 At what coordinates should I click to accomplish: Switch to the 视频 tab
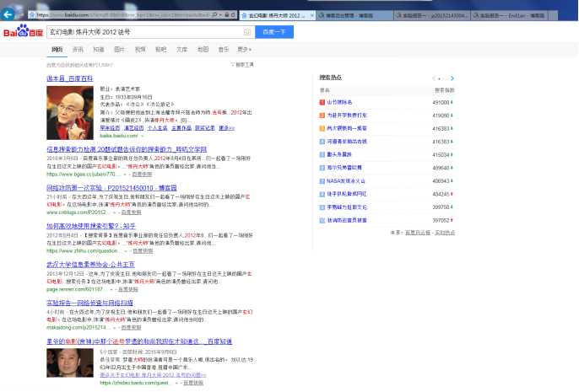[140, 50]
